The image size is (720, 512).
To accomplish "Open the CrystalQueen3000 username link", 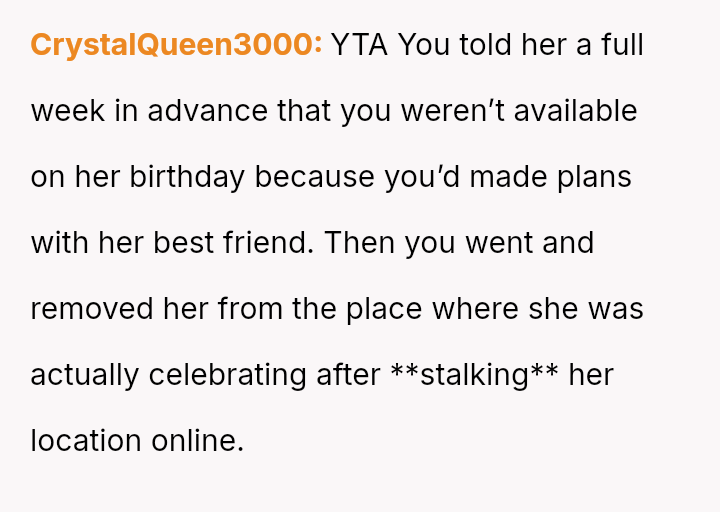I will point(176,45).
